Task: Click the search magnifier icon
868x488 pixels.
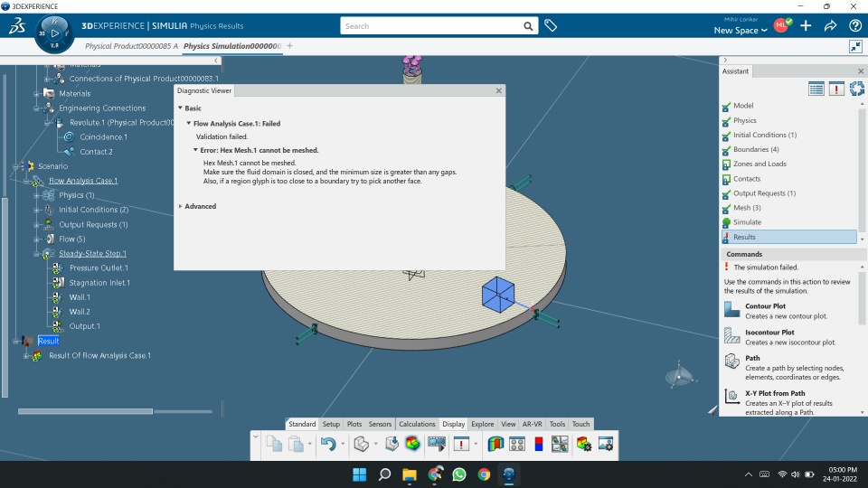Action: click(x=528, y=26)
